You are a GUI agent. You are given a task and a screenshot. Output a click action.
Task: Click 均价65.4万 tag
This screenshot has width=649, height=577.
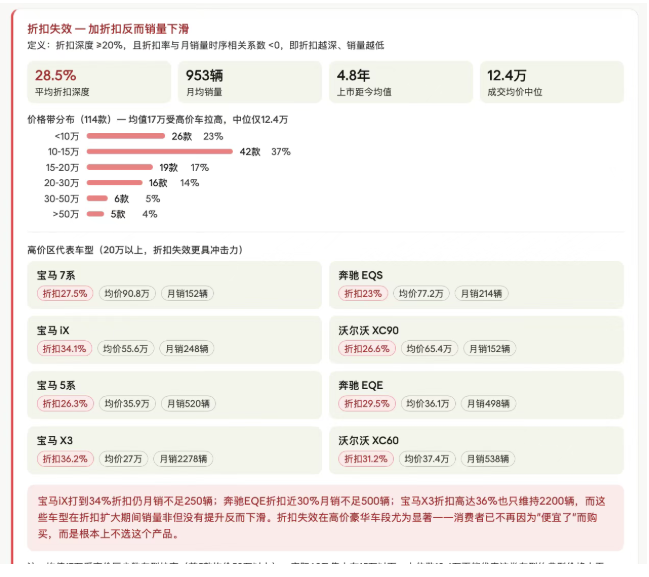coord(429,349)
